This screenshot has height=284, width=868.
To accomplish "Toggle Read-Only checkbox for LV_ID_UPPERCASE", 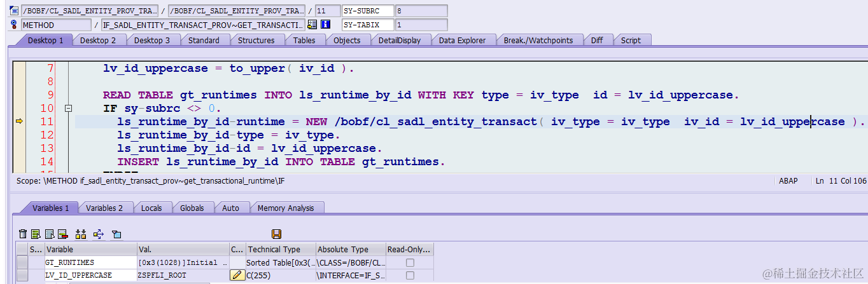I will [410, 275].
